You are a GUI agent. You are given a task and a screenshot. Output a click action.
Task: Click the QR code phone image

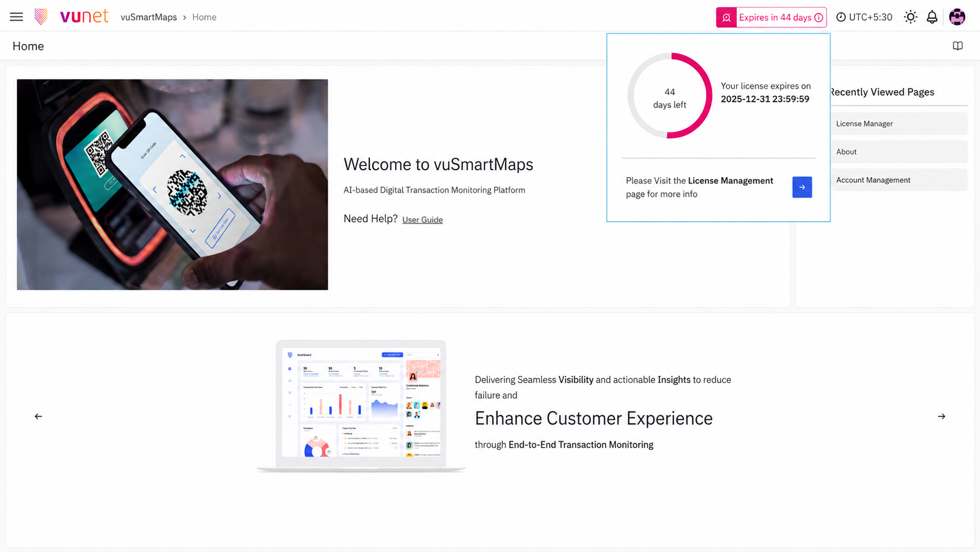click(x=172, y=184)
